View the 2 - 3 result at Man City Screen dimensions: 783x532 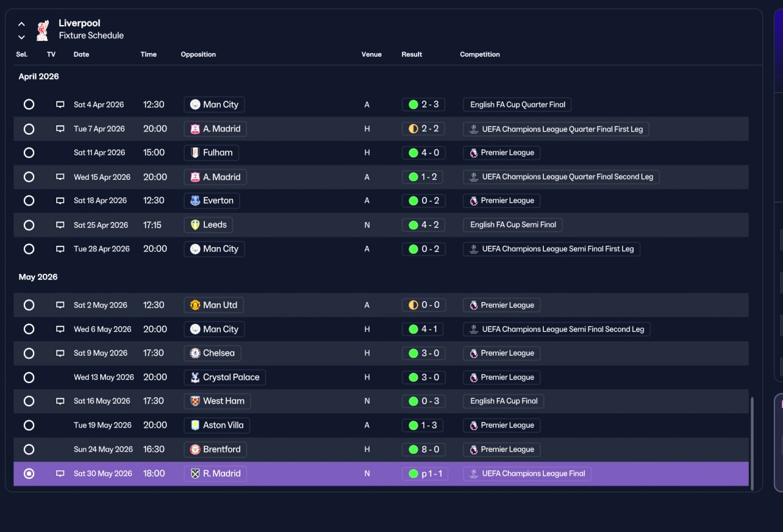tap(423, 105)
